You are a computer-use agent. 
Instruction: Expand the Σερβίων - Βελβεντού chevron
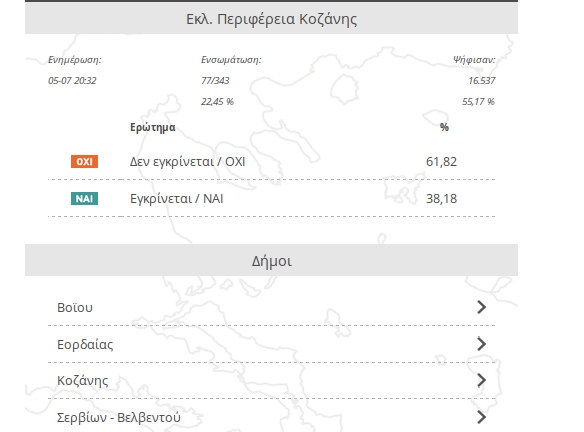481,417
